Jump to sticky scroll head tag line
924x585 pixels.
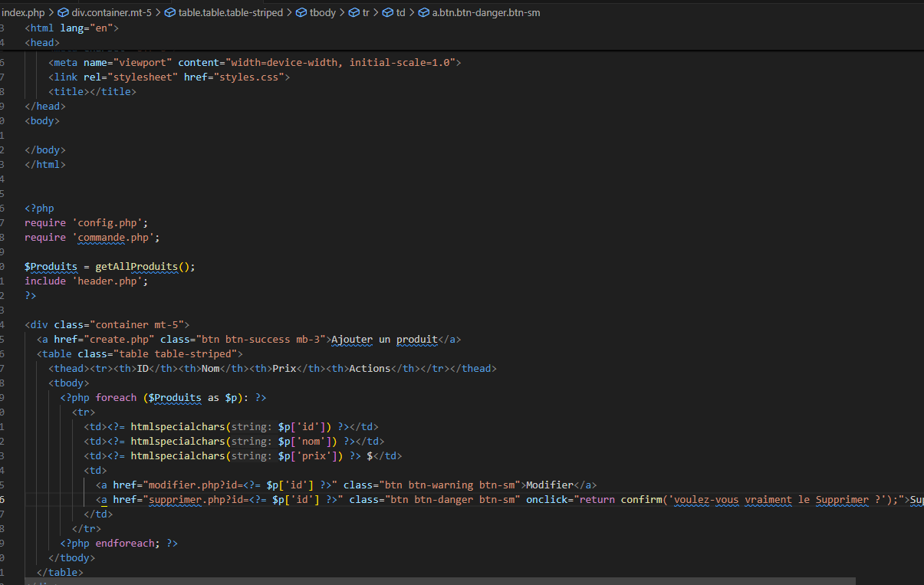coord(42,42)
